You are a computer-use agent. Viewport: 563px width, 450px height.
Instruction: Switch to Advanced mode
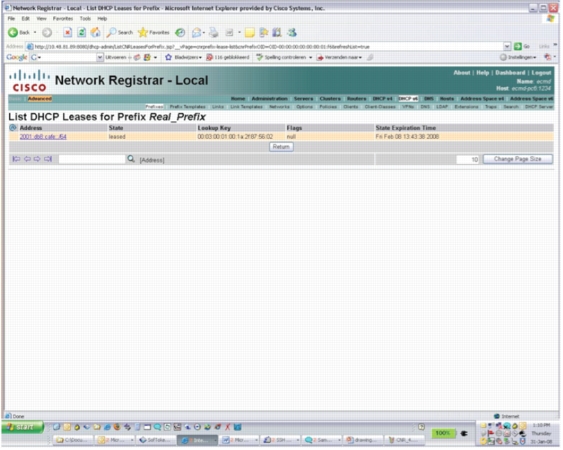(x=39, y=99)
